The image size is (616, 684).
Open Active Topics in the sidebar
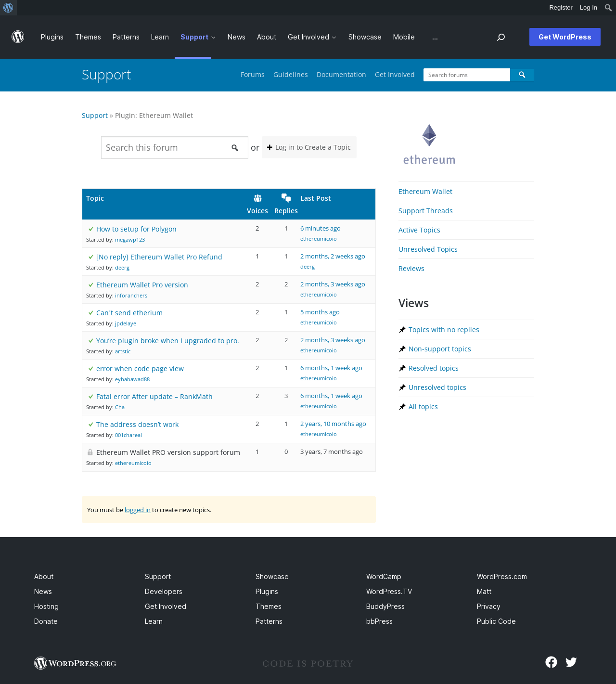[x=419, y=230]
